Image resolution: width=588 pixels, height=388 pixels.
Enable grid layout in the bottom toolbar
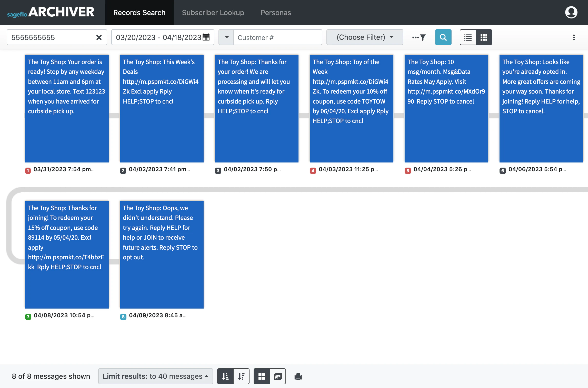pos(262,376)
